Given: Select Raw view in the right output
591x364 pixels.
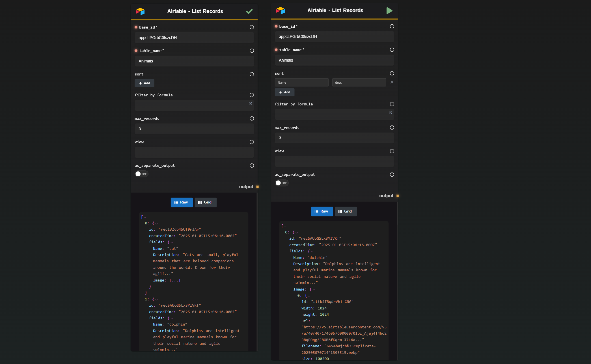Looking at the screenshot, I should point(322,211).
